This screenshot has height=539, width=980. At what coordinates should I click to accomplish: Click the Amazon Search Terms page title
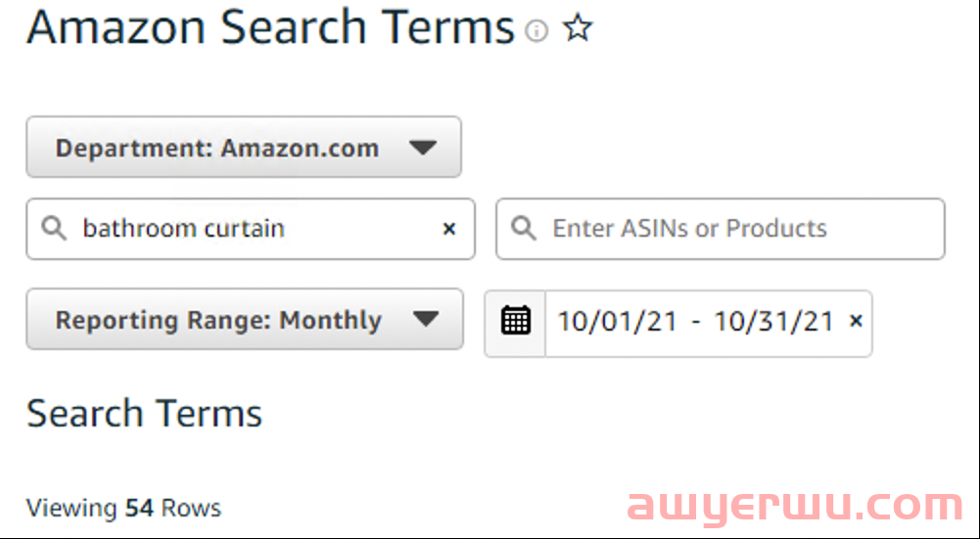pos(270,27)
